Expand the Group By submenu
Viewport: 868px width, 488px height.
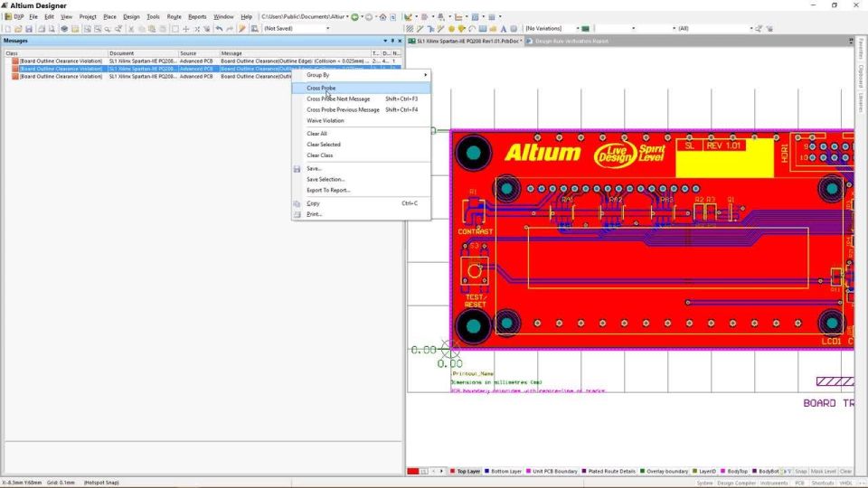click(361, 75)
